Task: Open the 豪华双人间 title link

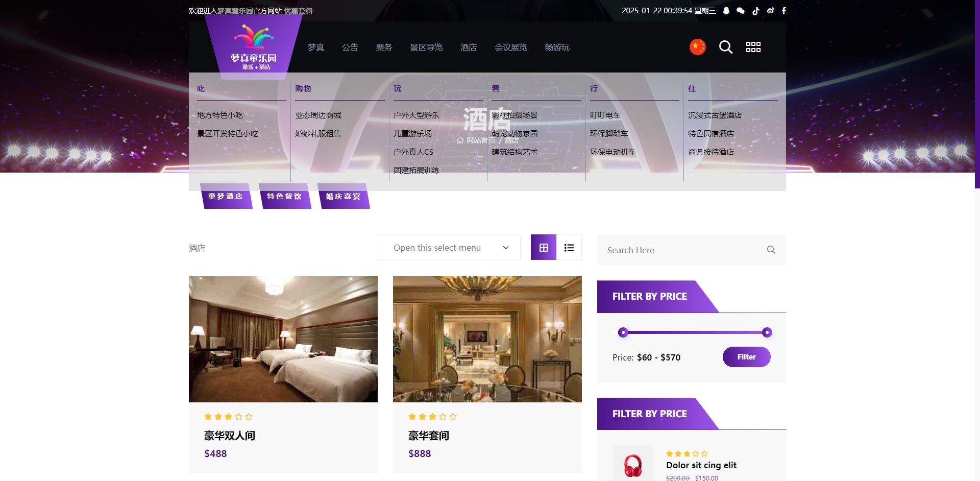Action: pos(230,436)
